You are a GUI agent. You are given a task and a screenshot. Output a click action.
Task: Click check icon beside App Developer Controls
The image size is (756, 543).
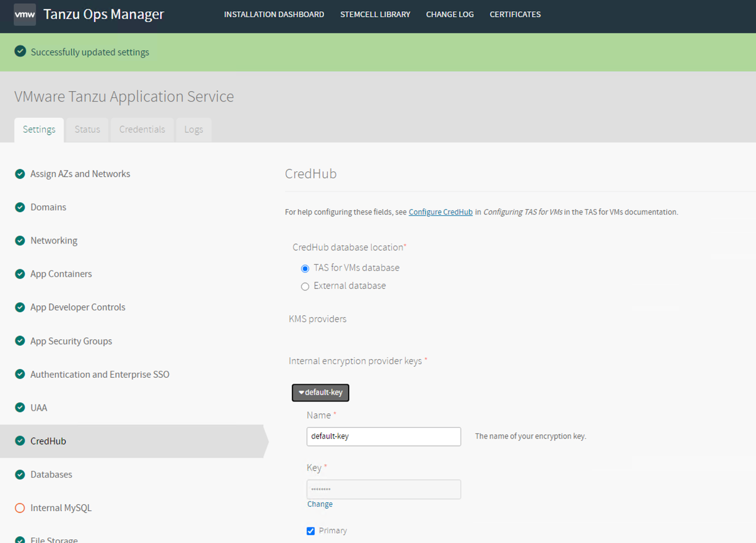20,307
